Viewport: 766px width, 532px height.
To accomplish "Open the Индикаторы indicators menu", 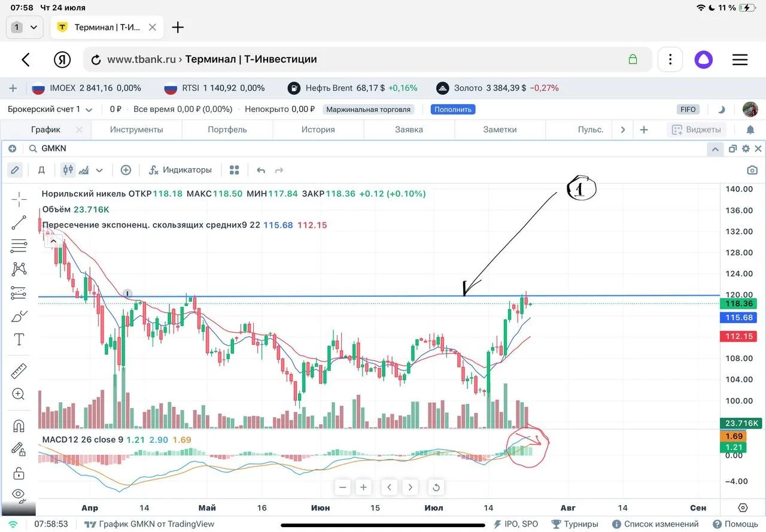I will click(180, 170).
